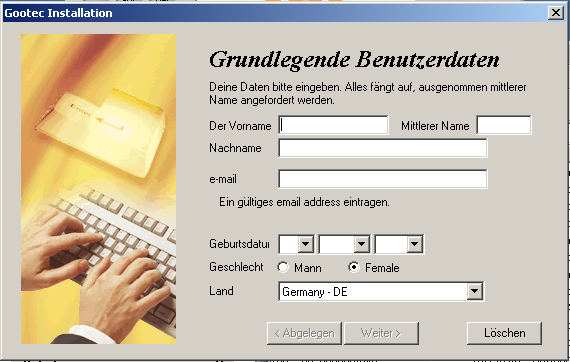Click the Mittlerer Name input field
This screenshot has width=570, height=362.
click(504, 125)
